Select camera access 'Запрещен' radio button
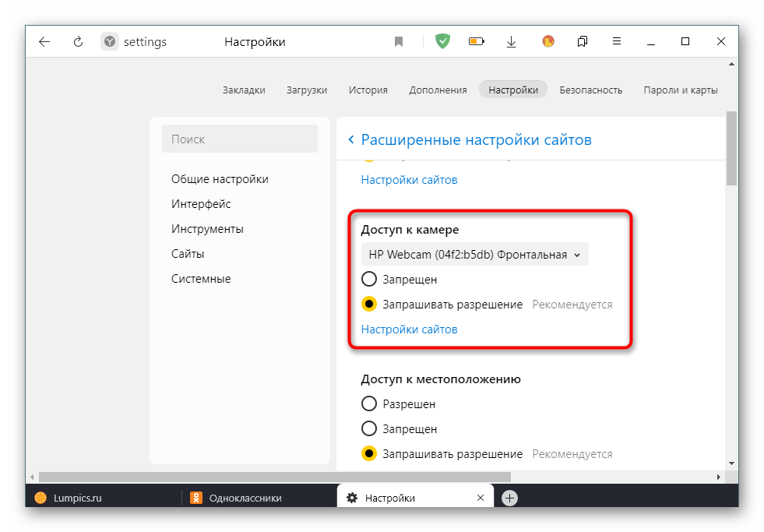This screenshot has height=532, width=764. click(369, 279)
